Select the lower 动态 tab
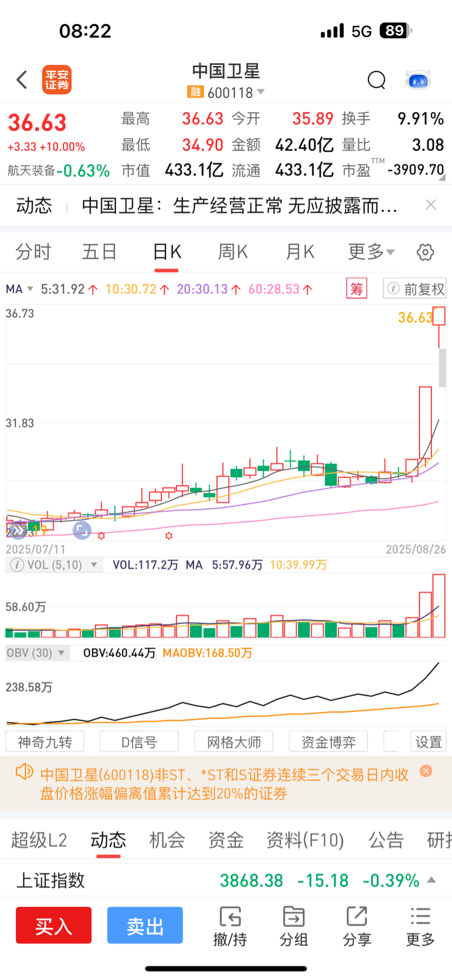The image size is (452, 980). 108,840
